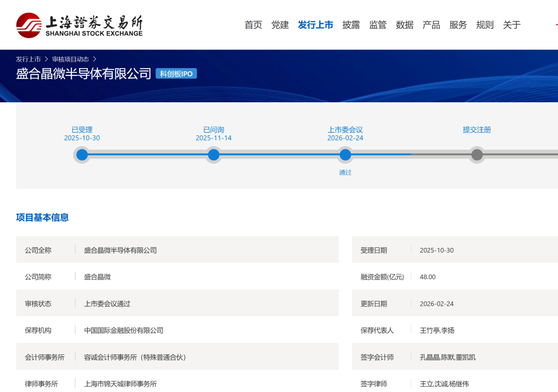Click the 审核项目动态 breadcrumb link
This screenshot has height=392, width=558.
70,59
